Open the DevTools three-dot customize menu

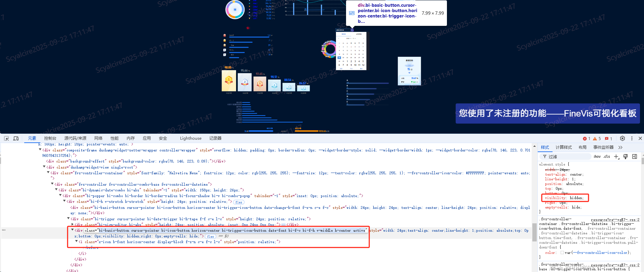click(x=632, y=138)
